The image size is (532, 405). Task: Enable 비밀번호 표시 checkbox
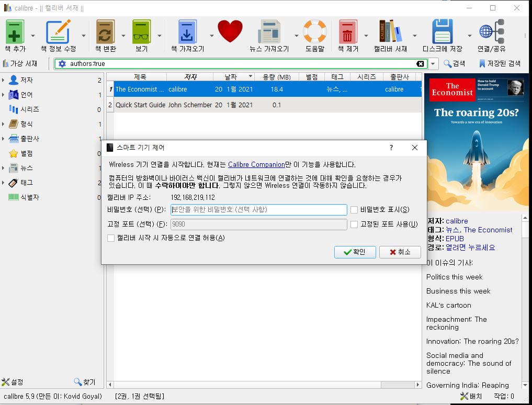pyautogui.click(x=354, y=210)
